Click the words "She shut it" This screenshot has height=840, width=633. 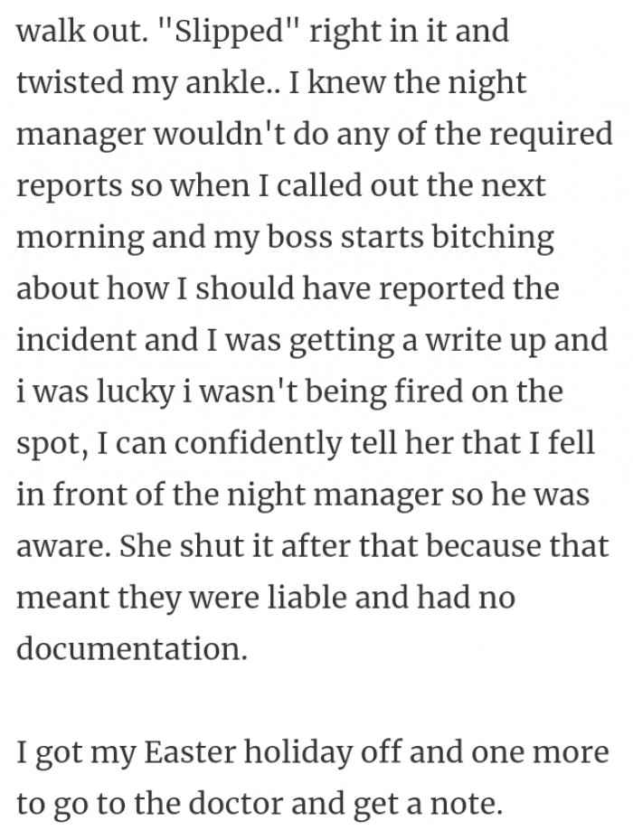pos(197,546)
